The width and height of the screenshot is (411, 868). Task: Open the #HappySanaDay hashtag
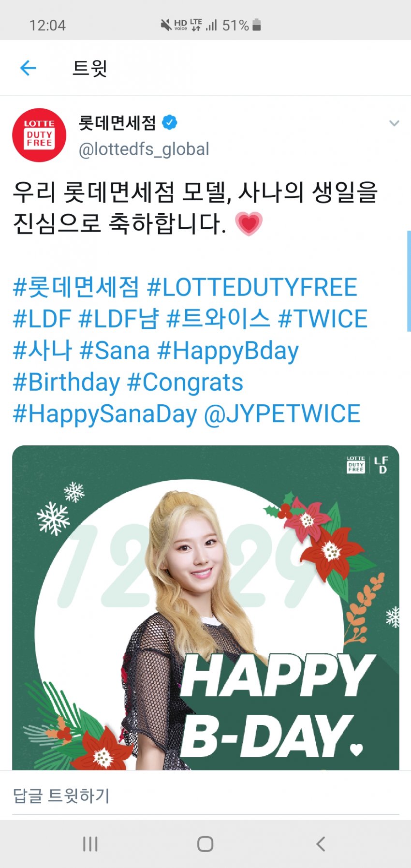click(x=105, y=414)
